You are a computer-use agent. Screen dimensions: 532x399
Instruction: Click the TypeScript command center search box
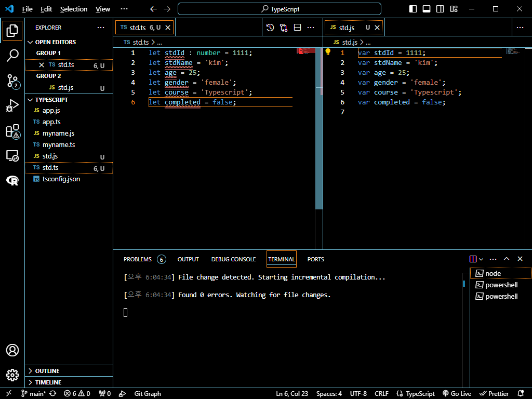click(279, 9)
